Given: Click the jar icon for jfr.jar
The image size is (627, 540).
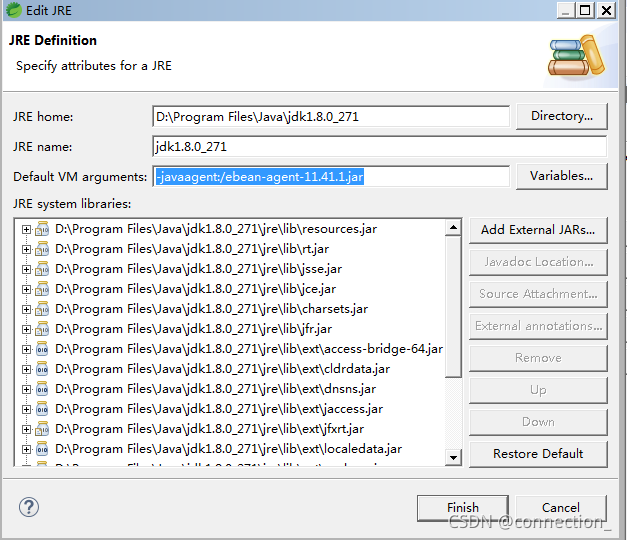Looking at the screenshot, I should tap(42, 329).
